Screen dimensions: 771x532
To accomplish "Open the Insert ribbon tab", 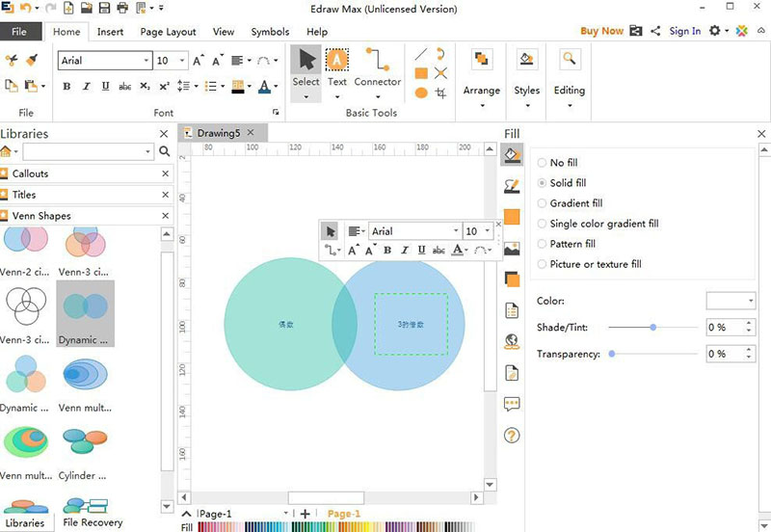I will point(110,32).
